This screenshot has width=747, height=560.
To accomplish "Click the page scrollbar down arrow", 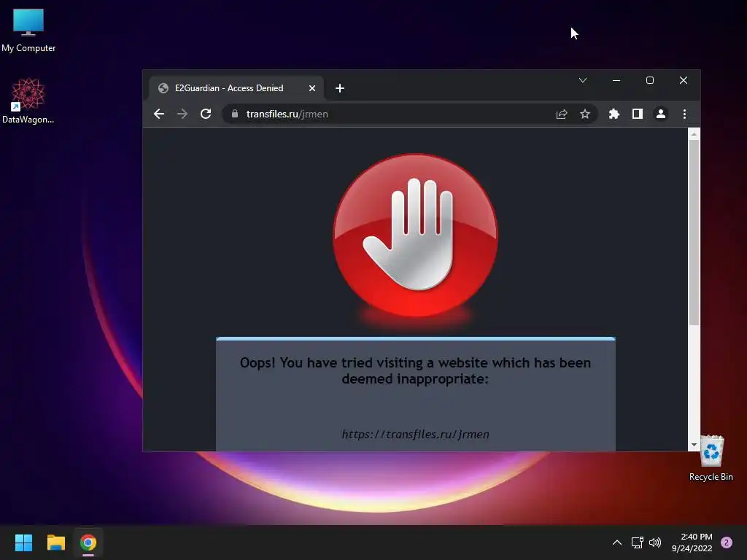I will (694, 445).
